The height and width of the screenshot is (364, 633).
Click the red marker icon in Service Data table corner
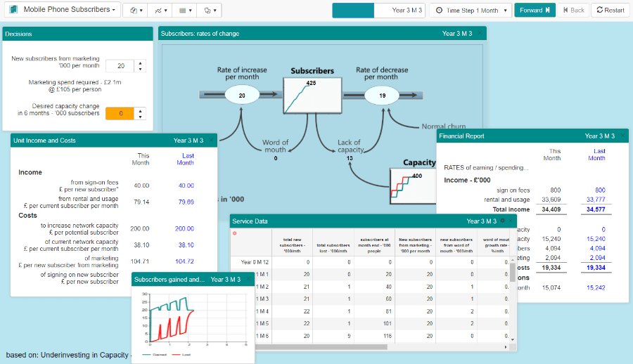pyautogui.click(x=235, y=233)
